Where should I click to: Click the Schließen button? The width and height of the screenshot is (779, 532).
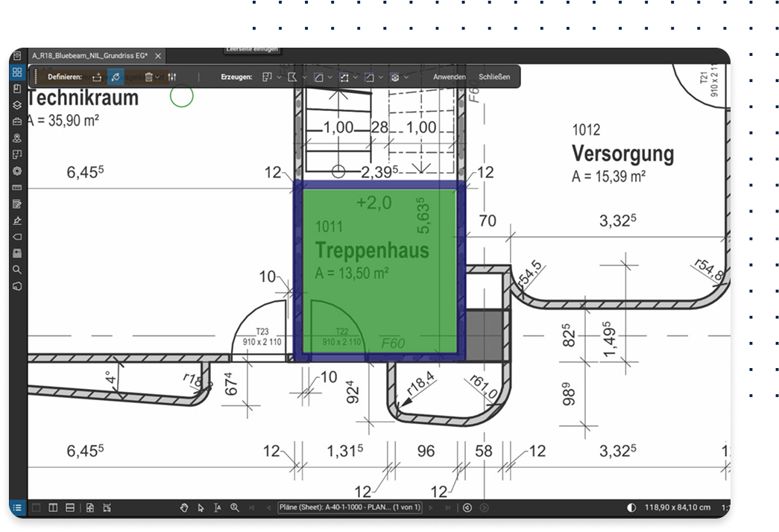494,77
